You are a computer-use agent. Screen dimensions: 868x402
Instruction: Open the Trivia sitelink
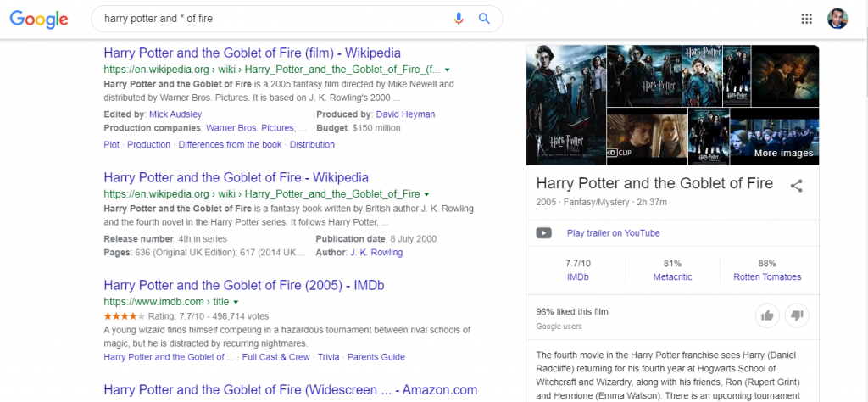coord(328,357)
